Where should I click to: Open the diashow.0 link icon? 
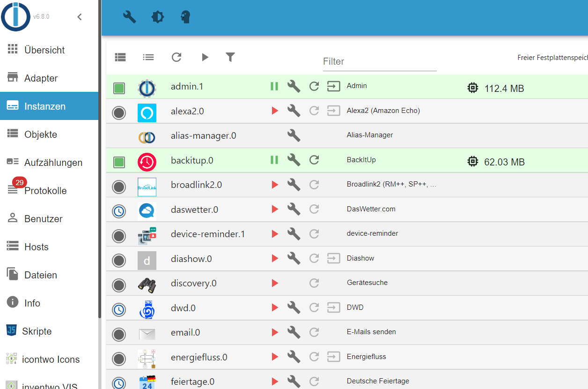(x=334, y=259)
